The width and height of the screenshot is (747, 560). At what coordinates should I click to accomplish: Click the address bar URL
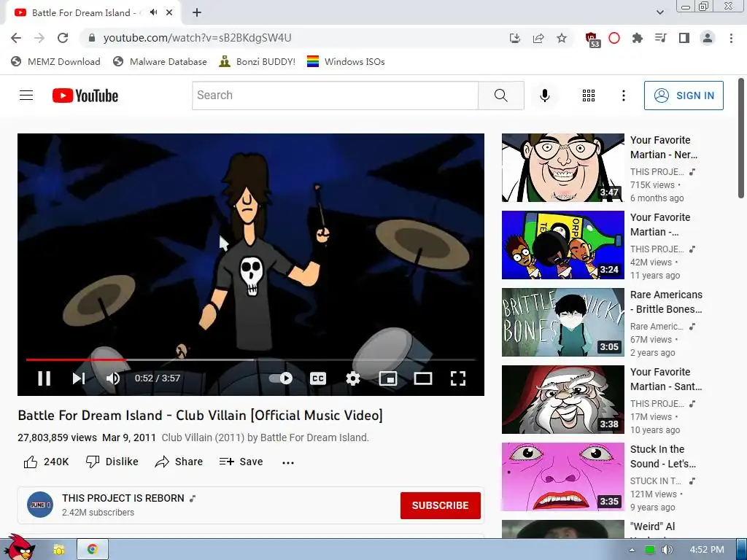[x=197, y=38]
